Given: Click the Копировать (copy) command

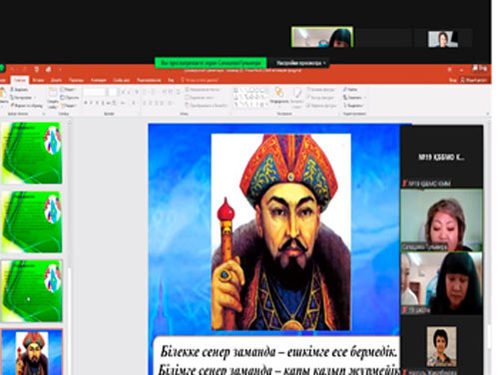Looking at the screenshot, I should point(21,97).
